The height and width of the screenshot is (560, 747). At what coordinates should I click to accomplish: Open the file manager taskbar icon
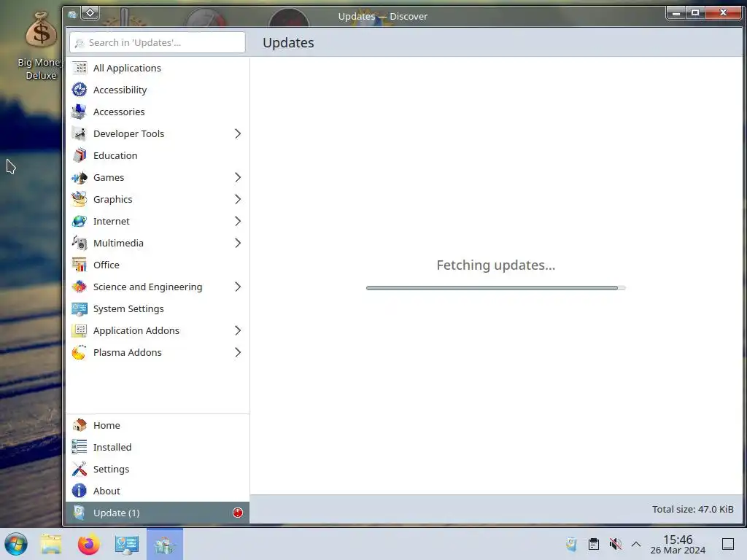pyautogui.click(x=51, y=544)
